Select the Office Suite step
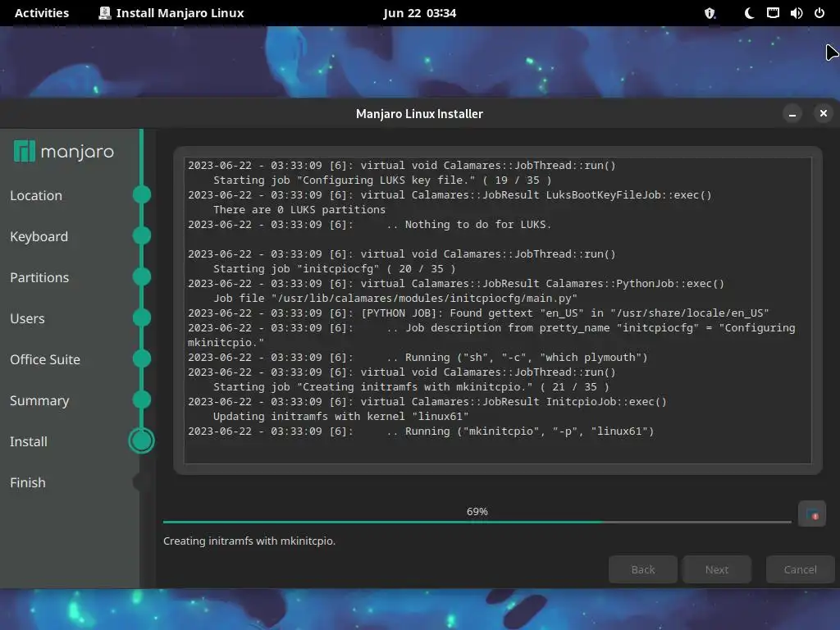This screenshot has width=840, height=630. point(45,359)
